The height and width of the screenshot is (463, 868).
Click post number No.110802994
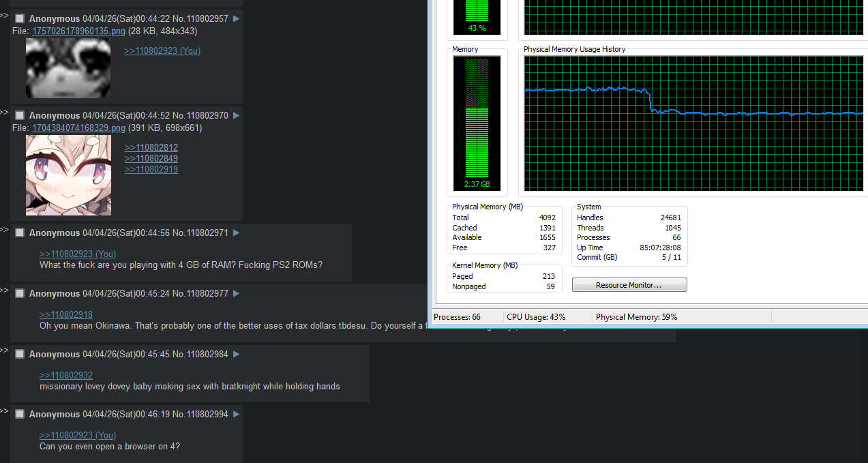click(200, 414)
